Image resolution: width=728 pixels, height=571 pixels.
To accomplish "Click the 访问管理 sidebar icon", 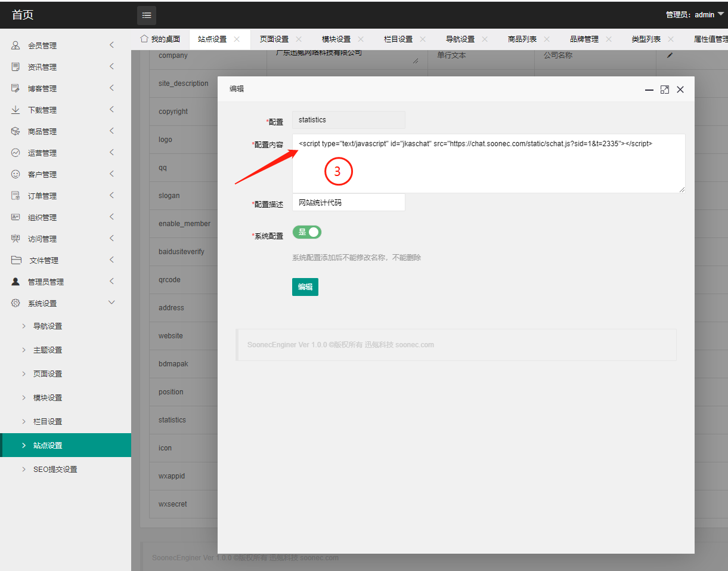I will [16, 239].
